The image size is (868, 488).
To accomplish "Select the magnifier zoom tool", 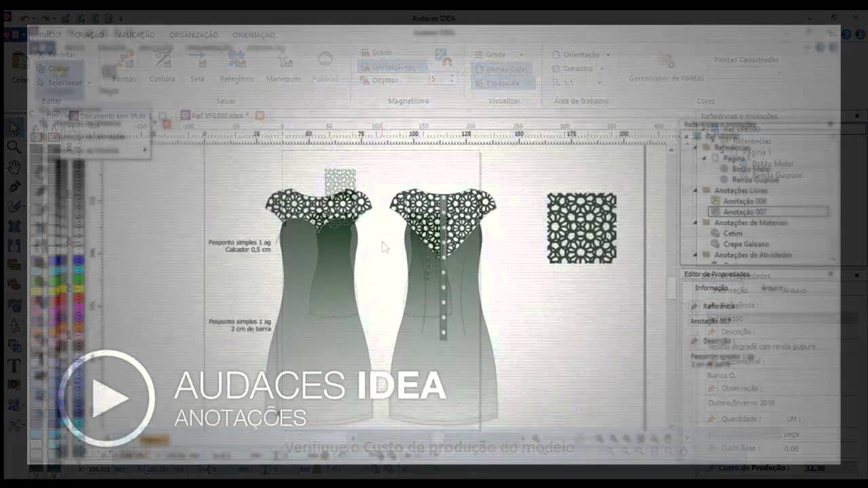I will click(14, 146).
